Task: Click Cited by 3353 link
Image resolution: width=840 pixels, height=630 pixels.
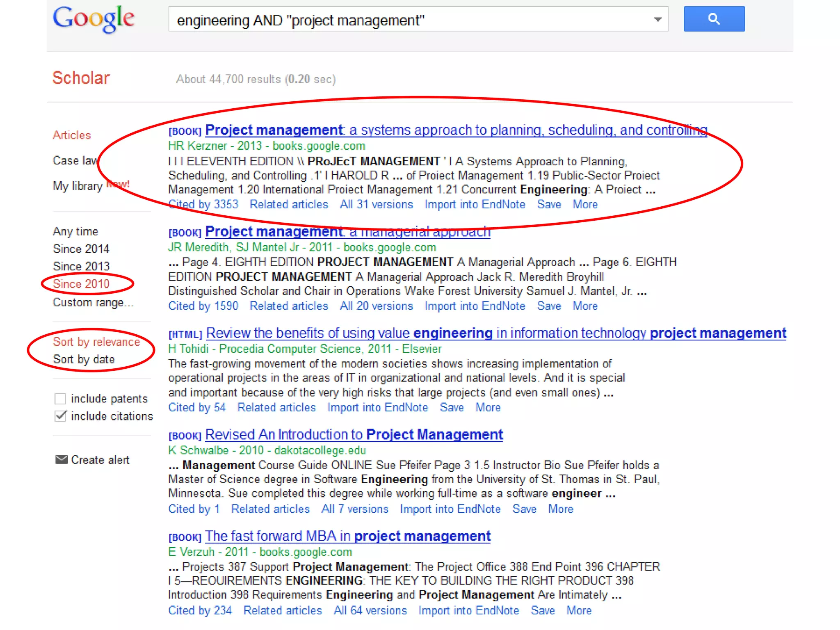Action: coord(203,204)
